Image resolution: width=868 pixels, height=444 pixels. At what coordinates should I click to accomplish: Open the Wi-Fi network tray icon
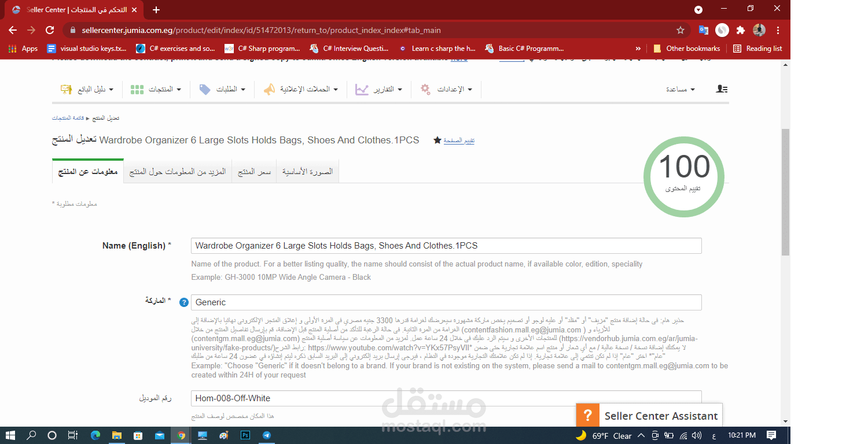pos(683,436)
